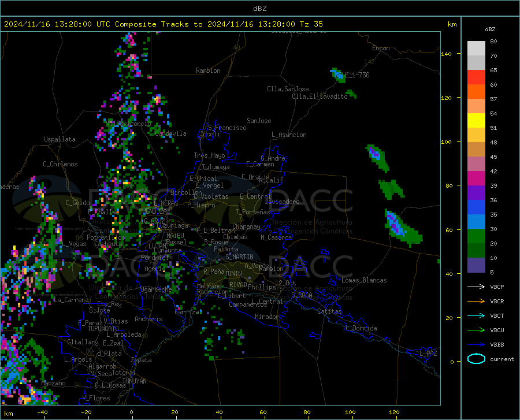Click the 'C_Chilenos' map label
The height and width of the screenshot is (420, 520).
[60, 164]
